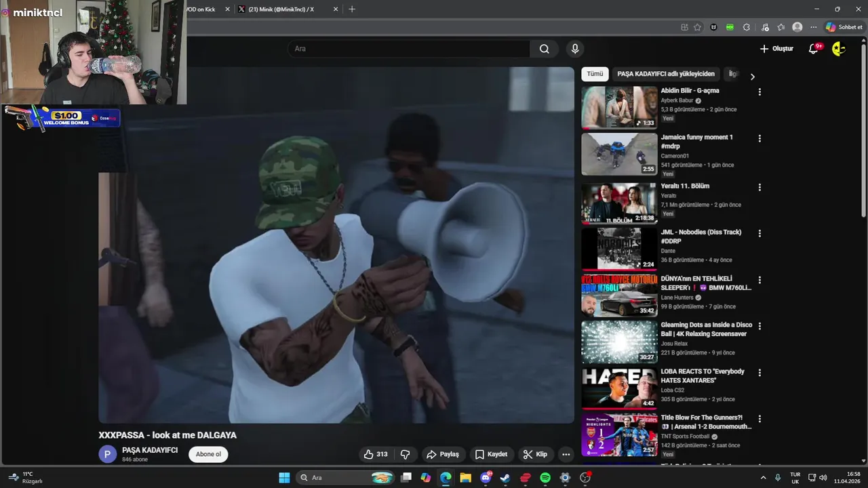
Task: Open the PAŞA KADAYIFCI channel avatar
Action: coord(107,454)
